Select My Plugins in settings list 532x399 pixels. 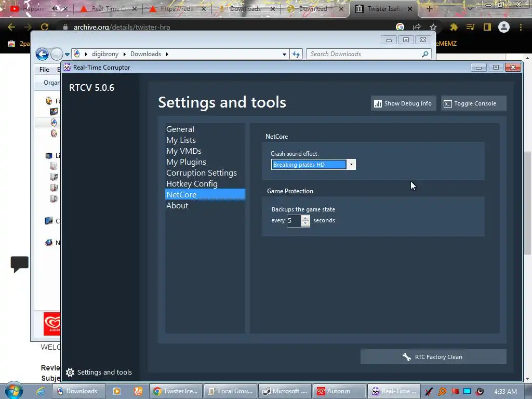[205, 162]
